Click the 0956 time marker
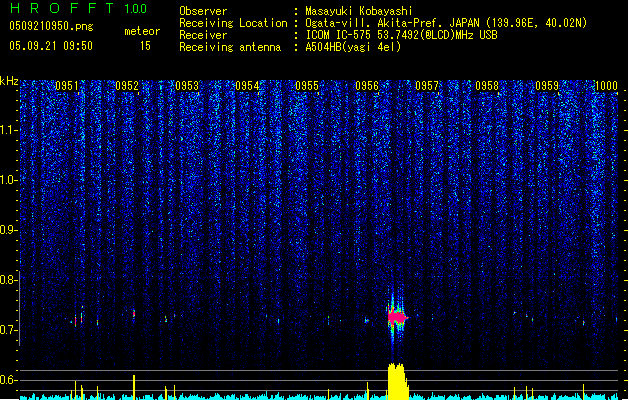The width and height of the screenshot is (629, 400). [367, 86]
